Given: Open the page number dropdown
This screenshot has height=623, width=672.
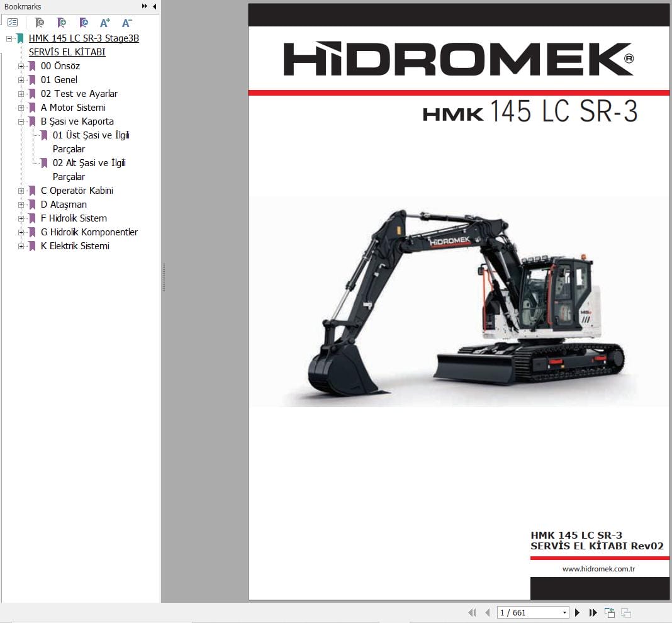Looking at the screenshot, I should point(564,612).
